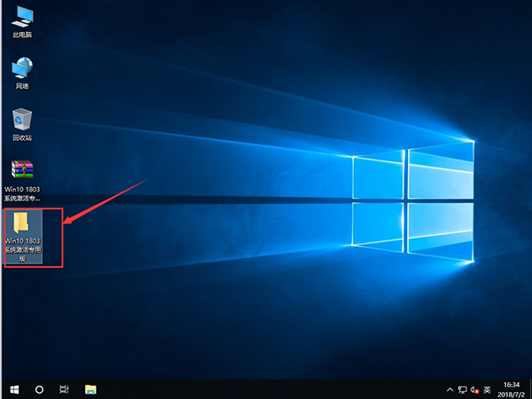Screen dimensions: 532x399
Task: Open the muted volume tray icon
Action: [474, 389]
